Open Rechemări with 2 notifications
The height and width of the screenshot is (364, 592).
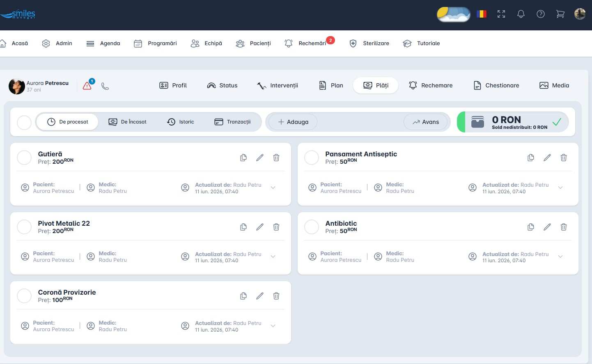pos(309,43)
